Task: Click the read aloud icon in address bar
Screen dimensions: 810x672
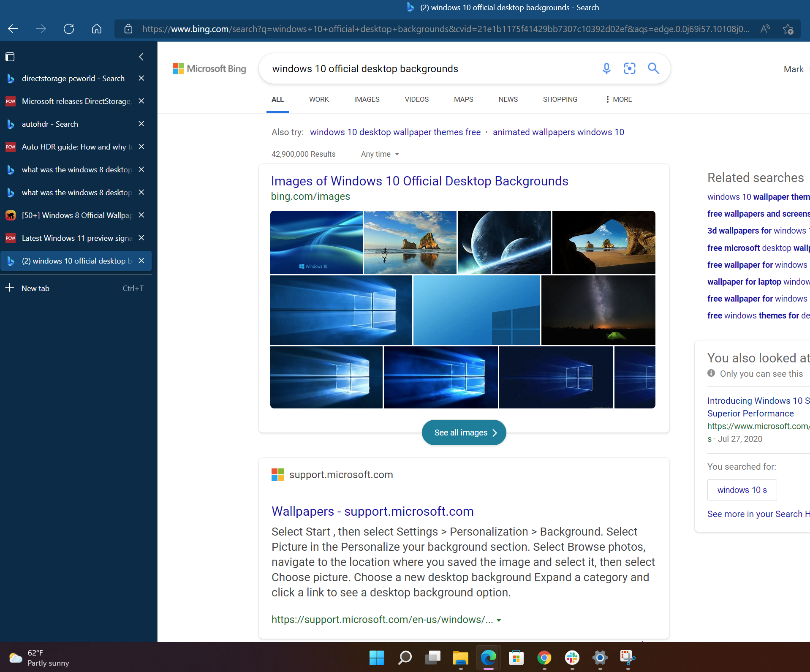Action: (765, 29)
